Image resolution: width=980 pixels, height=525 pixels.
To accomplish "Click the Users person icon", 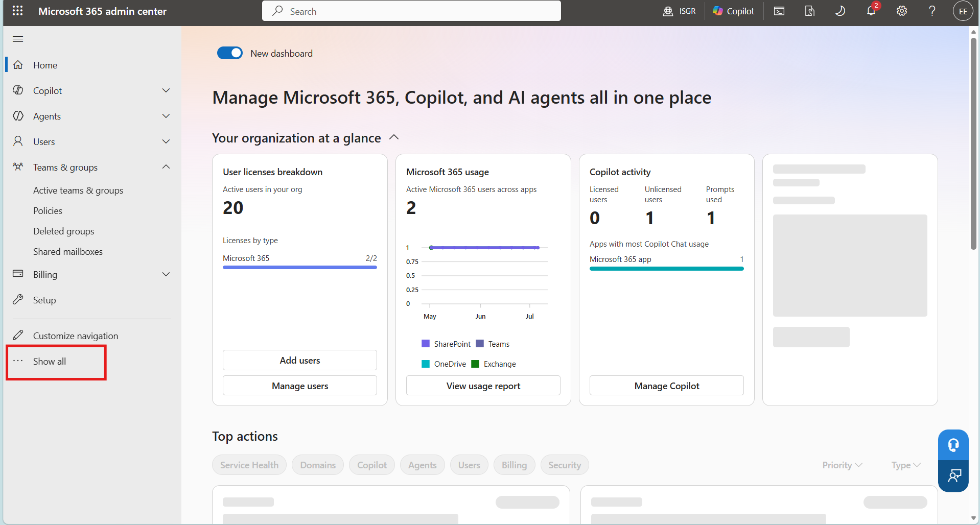I will point(18,141).
